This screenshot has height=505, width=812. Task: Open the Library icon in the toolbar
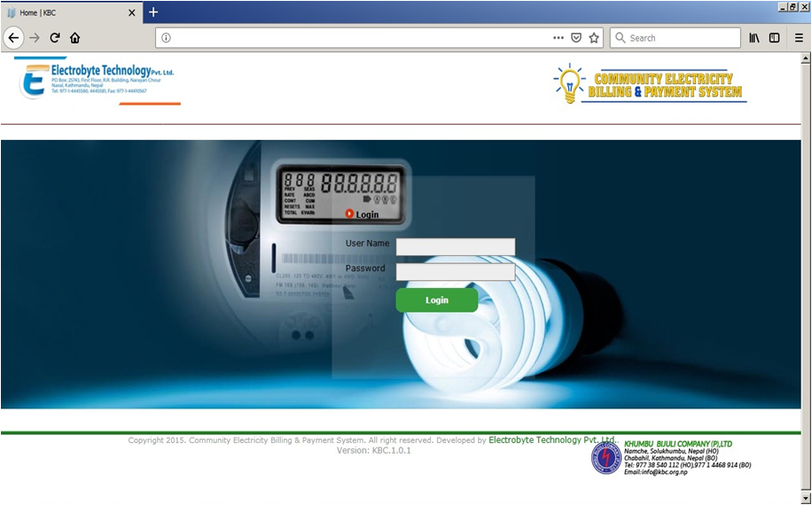pyautogui.click(x=754, y=38)
